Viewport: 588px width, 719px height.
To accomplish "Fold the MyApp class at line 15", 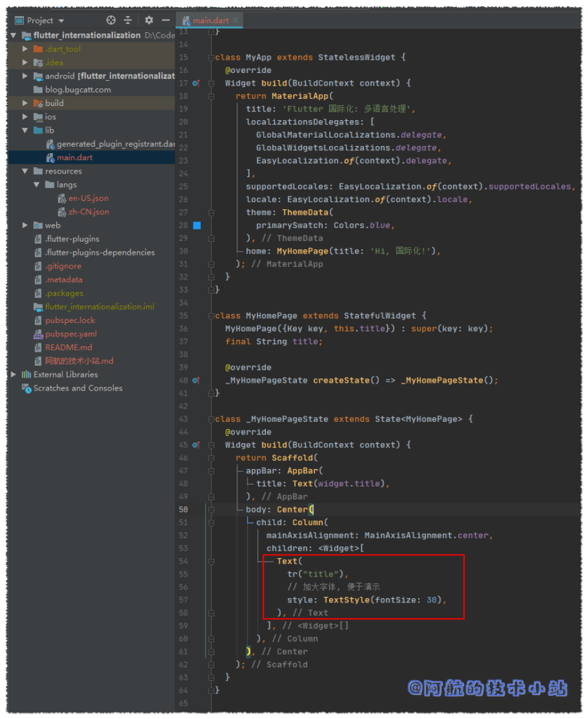I will [210, 58].
